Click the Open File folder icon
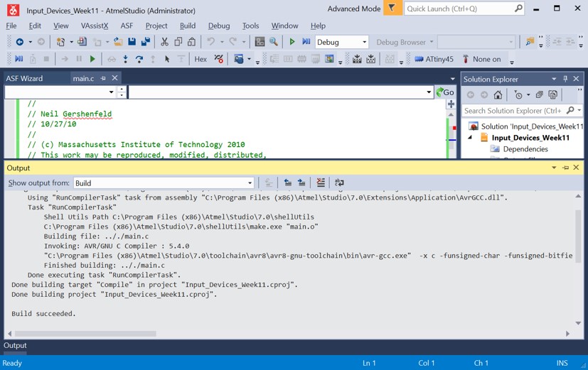588x370 pixels. pos(118,42)
